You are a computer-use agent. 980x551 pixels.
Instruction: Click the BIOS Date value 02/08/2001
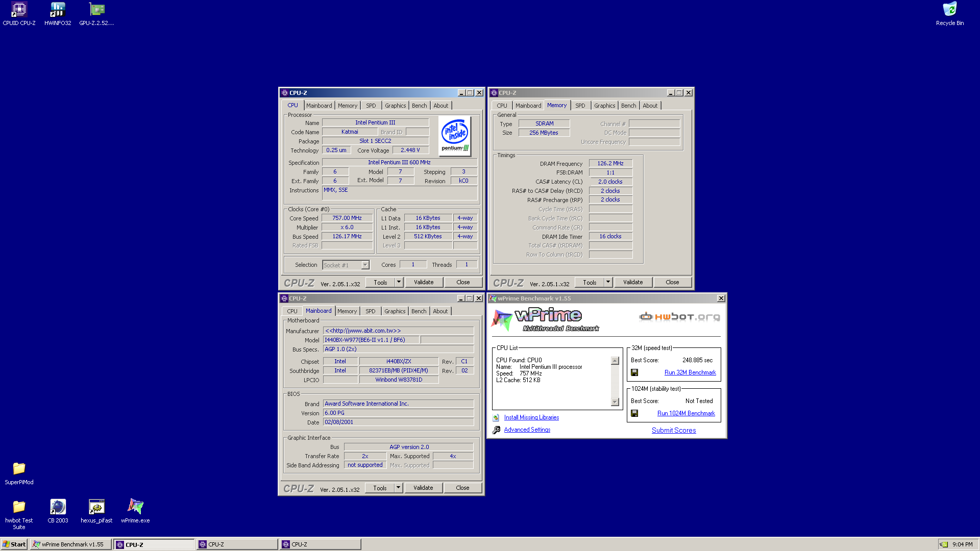[398, 422]
